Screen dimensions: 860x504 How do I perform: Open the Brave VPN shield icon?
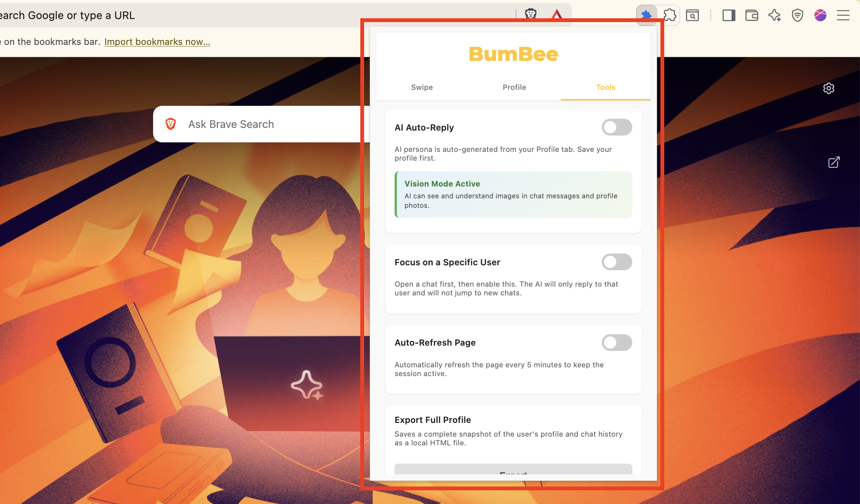pos(798,15)
